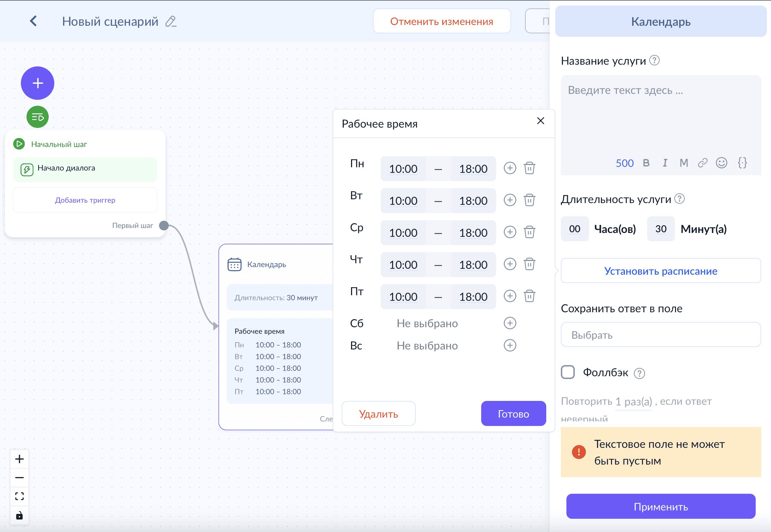Viewport: 771px width, 532px height.
Task: Add working hours for Сб
Action: point(510,323)
